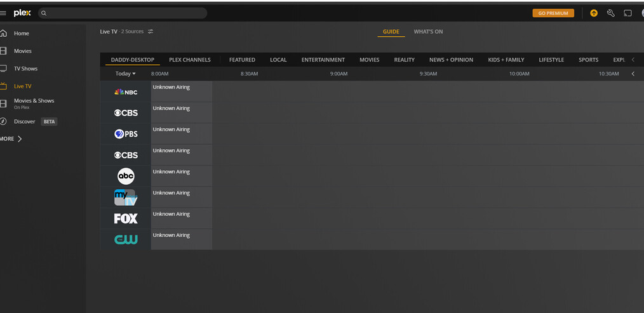Open Unknown Airing on MyTV row

tap(182, 197)
